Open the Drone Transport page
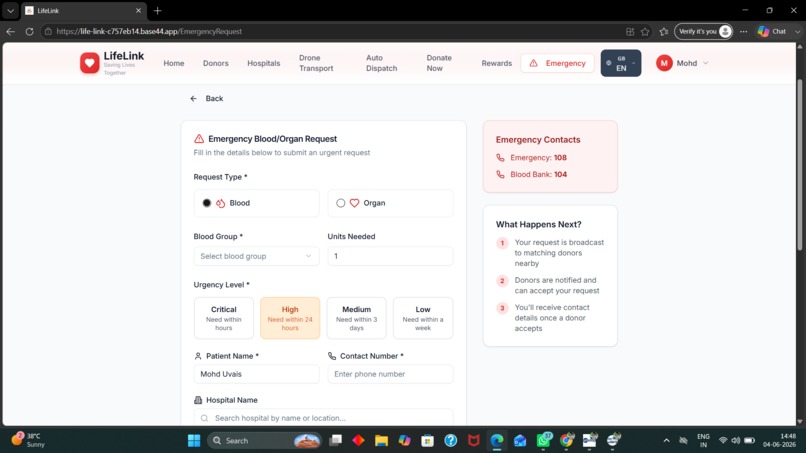806x453 pixels. click(316, 63)
